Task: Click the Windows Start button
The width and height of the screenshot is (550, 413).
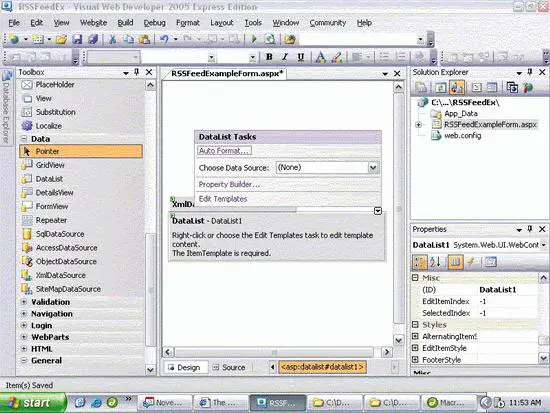Action: pyautogui.click(x=33, y=402)
